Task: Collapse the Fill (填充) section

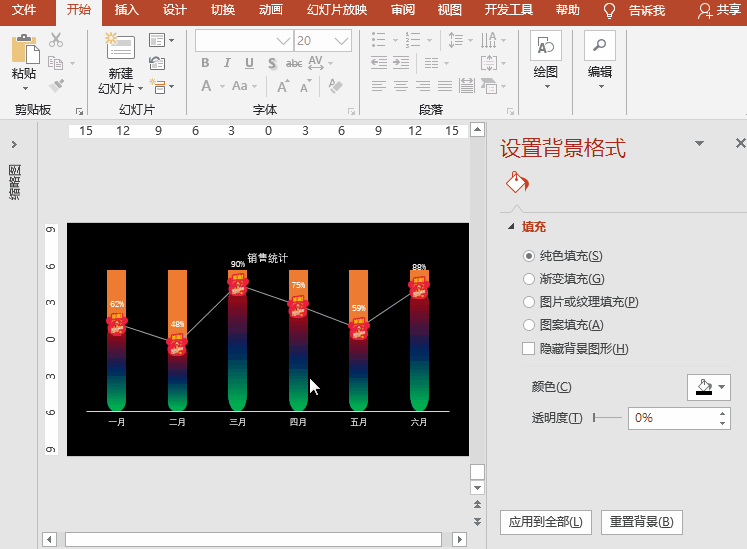Action: click(511, 227)
